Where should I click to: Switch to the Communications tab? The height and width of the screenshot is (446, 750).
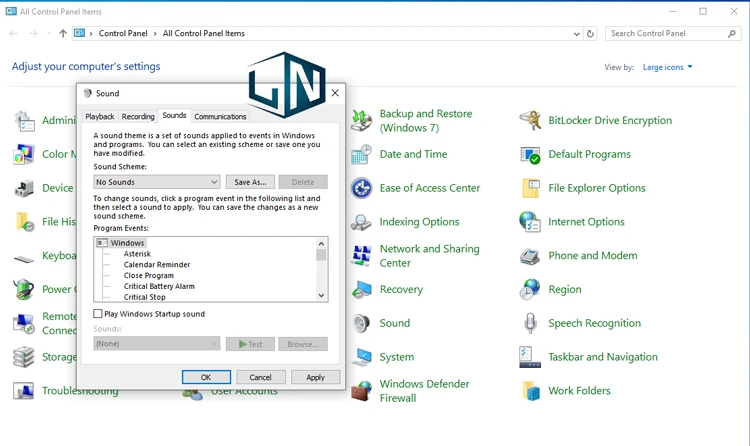220,116
